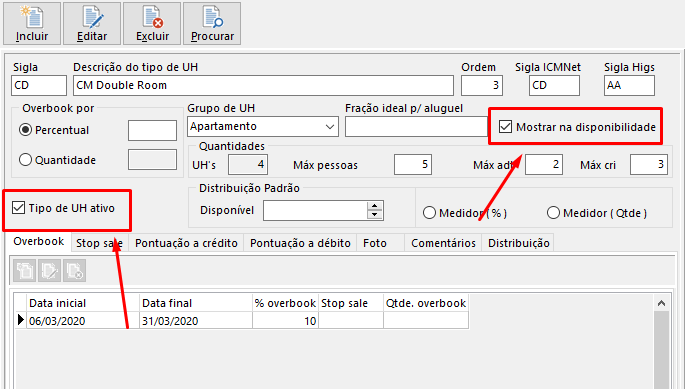Click the Disponível input field

point(315,210)
